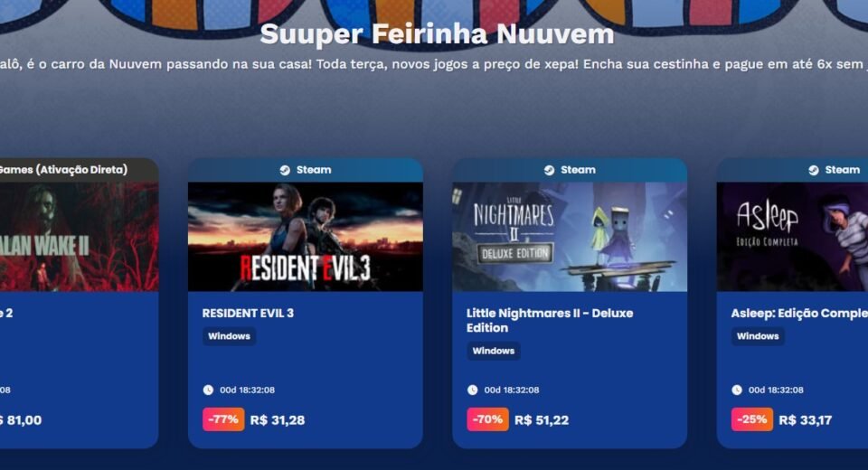This screenshot has height=470, width=868.
Task: Click the Suuper Feirinha Nuuvem heading
Action: click(437, 33)
